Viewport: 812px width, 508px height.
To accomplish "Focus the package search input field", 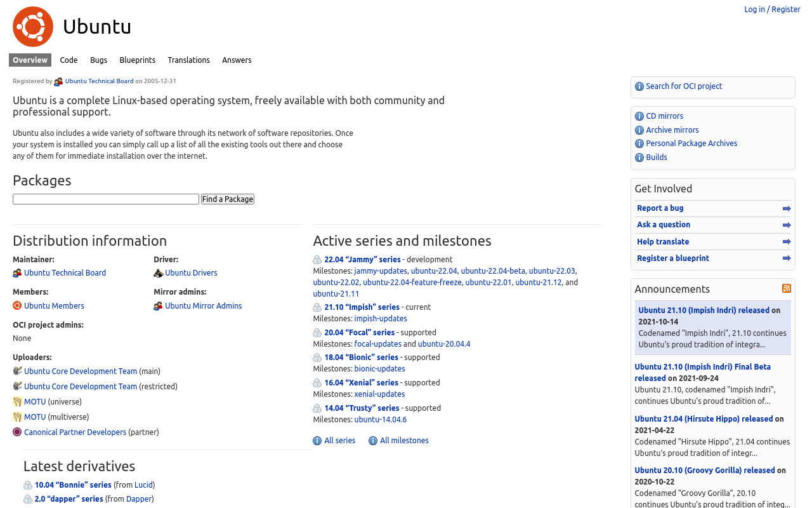I will (x=106, y=199).
